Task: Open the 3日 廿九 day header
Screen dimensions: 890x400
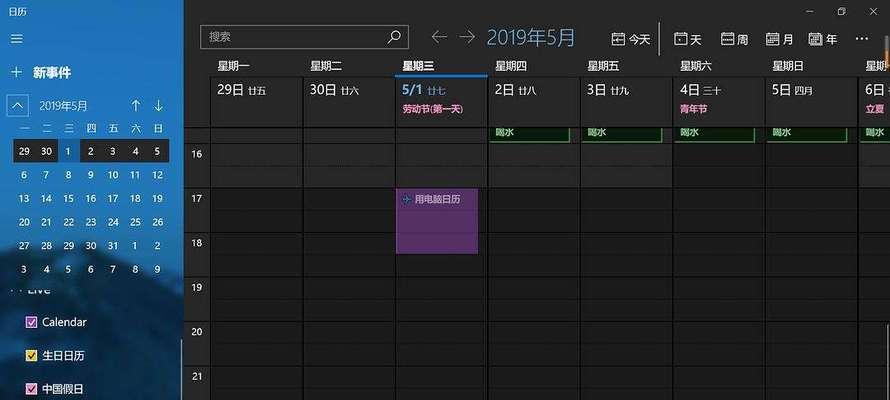Action: tap(608, 90)
